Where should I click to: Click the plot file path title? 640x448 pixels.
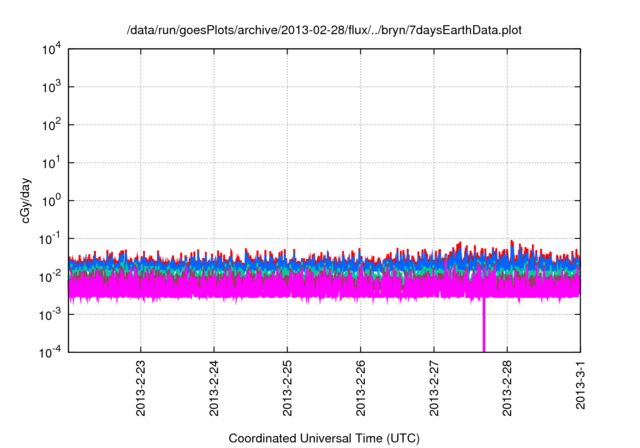(324, 30)
